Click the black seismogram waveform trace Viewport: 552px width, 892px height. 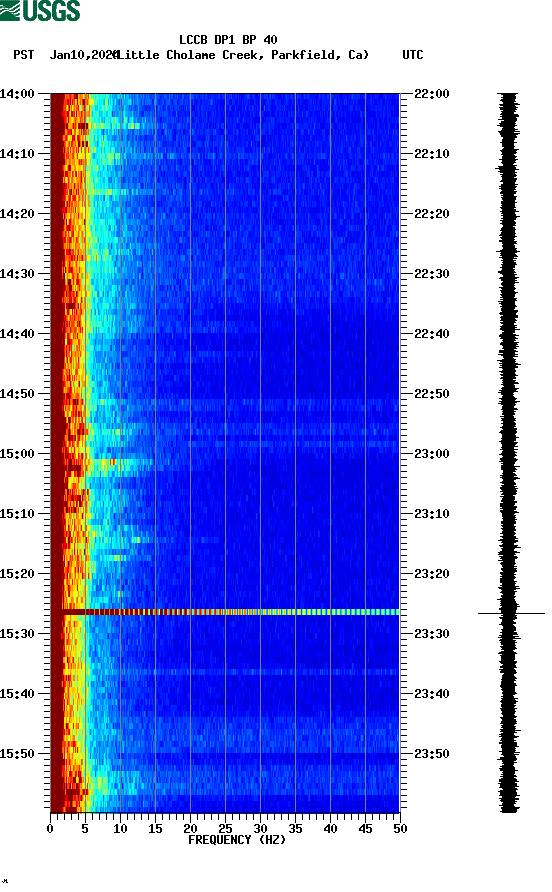click(509, 453)
